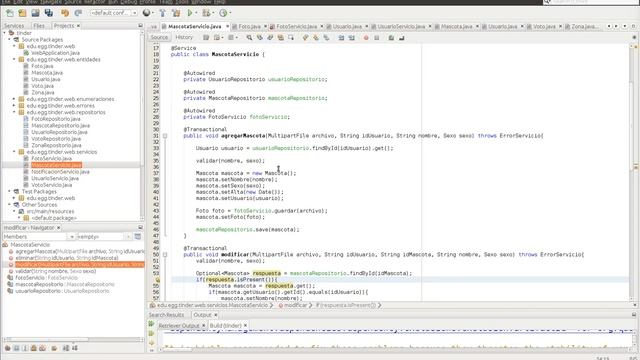This screenshot has height=360, width=640.
Task: Click the Profile Project toolbar icon
Action: click(223, 13)
